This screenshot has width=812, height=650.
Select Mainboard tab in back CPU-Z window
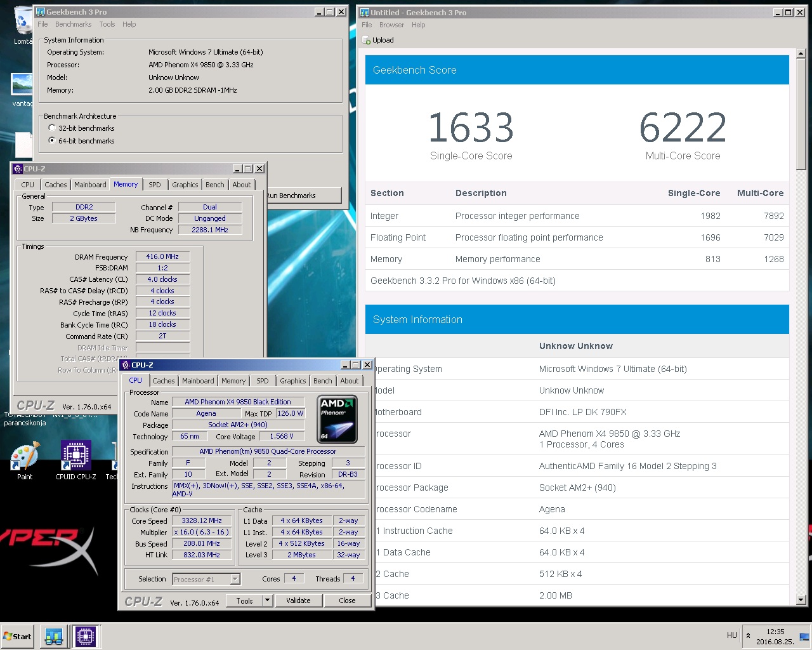pos(90,185)
